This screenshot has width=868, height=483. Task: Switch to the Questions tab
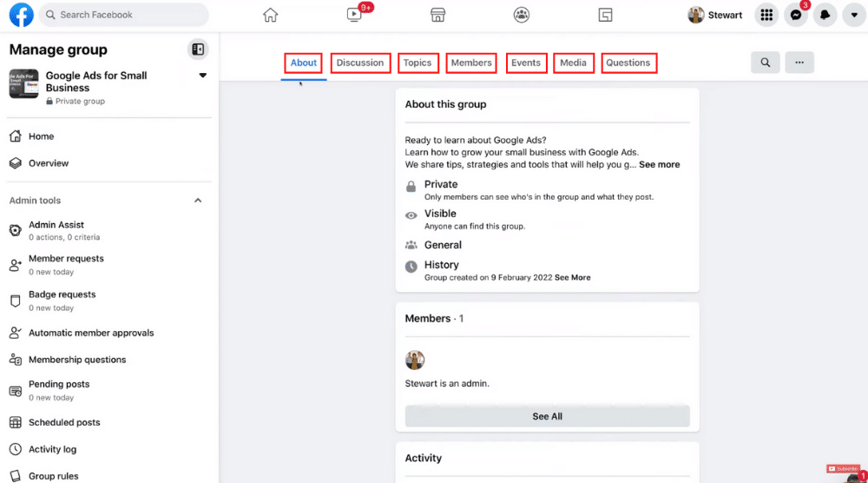(628, 63)
